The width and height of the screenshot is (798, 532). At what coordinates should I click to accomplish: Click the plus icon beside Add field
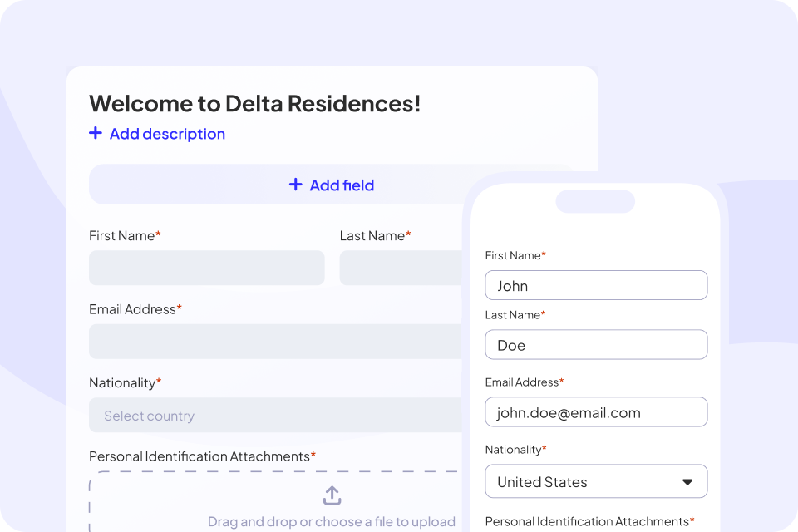tap(296, 185)
